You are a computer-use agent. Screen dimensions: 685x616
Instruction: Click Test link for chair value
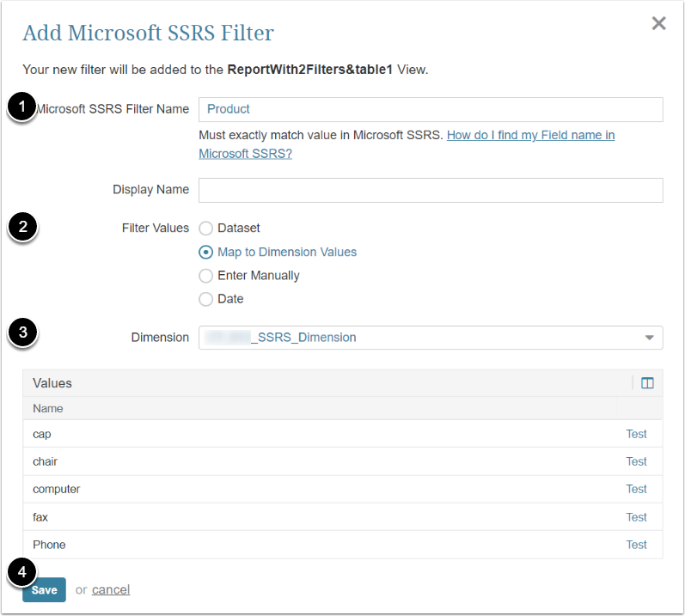point(636,461)
